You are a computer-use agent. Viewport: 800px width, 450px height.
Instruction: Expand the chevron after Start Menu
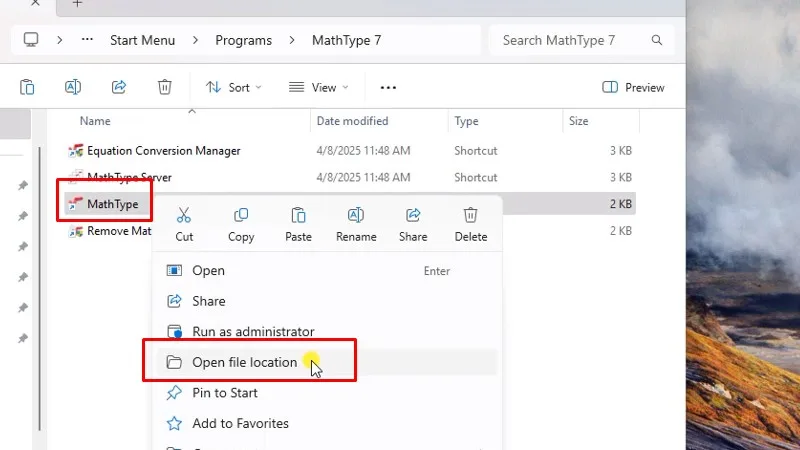tap(195, 40)
